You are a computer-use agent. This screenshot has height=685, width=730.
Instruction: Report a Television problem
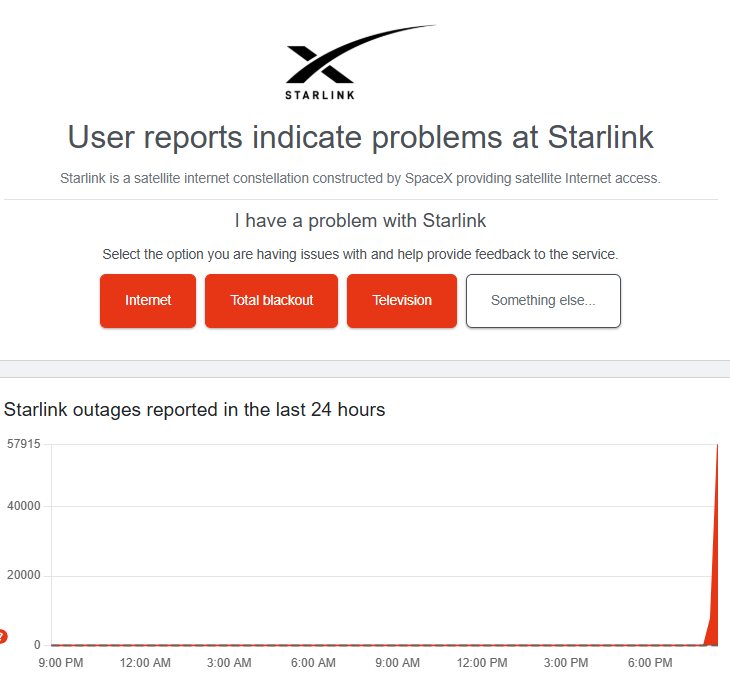click(402, 301)
